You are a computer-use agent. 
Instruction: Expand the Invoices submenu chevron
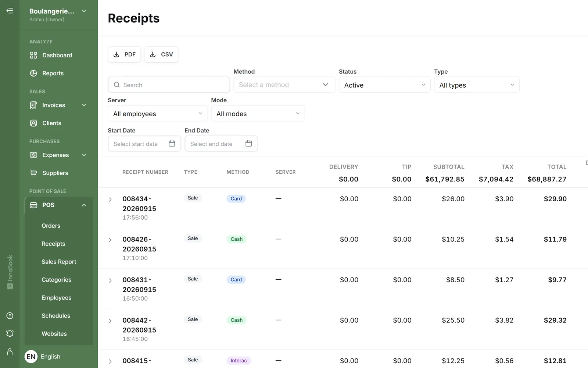pyautogui.click(x=84, y=105)
